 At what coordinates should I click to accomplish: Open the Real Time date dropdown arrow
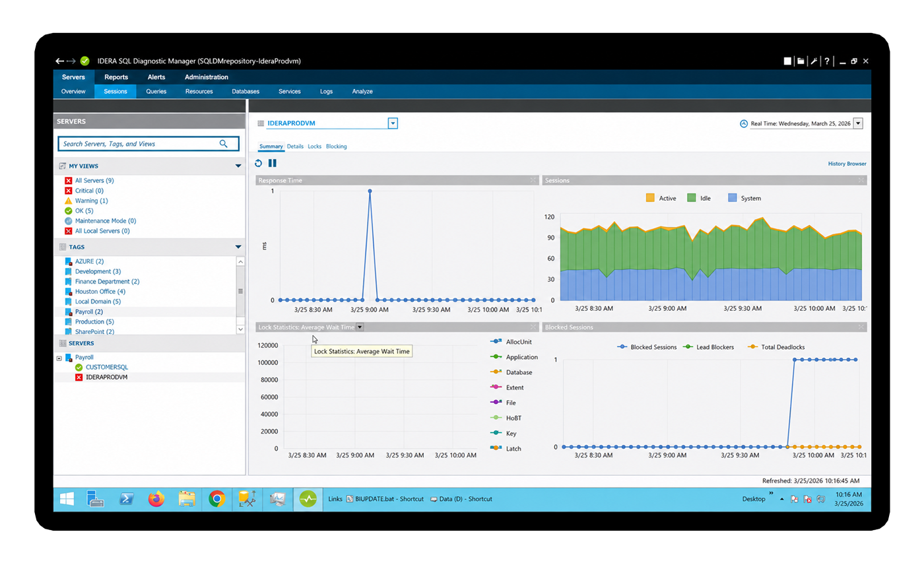(x=858, y=123)
